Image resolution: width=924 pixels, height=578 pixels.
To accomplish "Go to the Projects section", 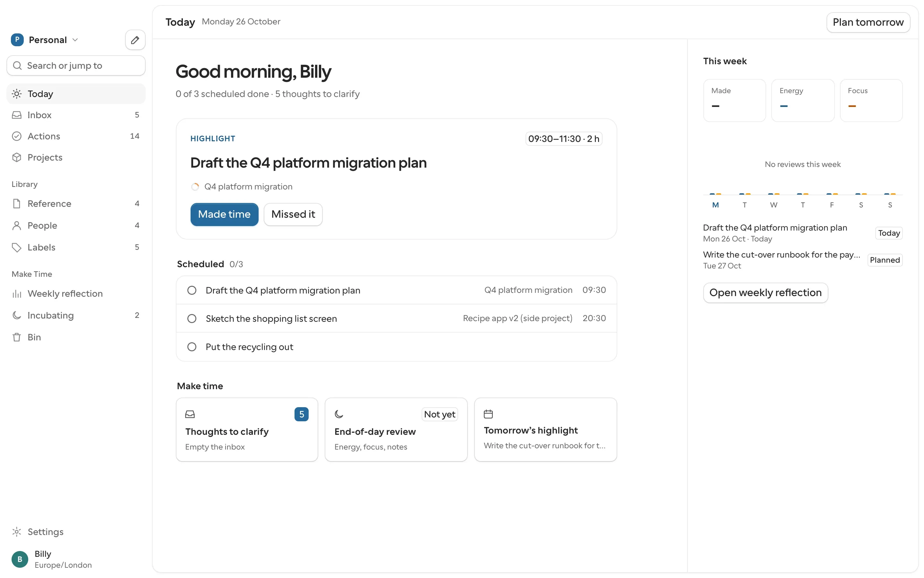I will coord(76,157).
